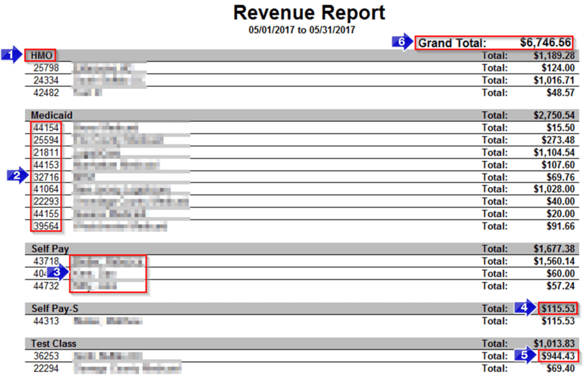The height and width of the screenshot is (380, 588).
Task: Open the Grand Total amount $6,746.56
Action: [546, 43]
